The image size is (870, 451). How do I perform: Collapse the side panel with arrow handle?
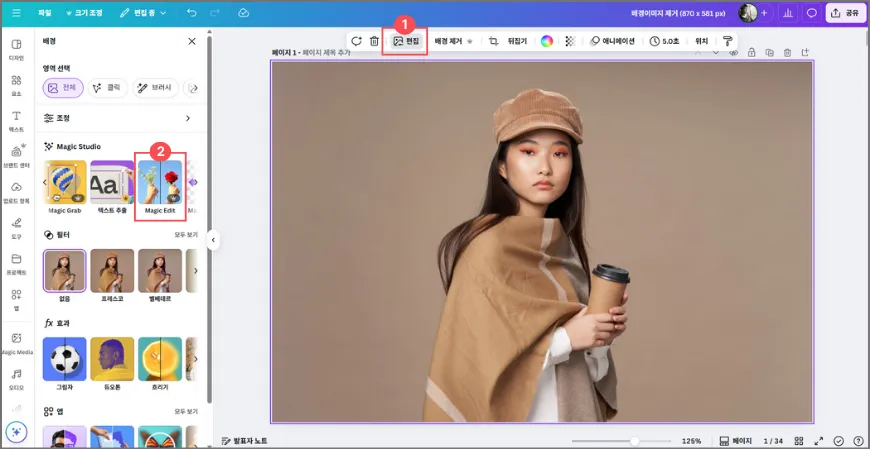coord(213,240)
